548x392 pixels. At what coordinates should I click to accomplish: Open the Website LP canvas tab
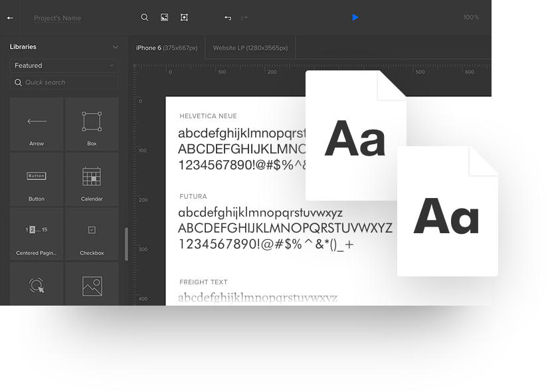pyautogui.click(x=250, y=47)
